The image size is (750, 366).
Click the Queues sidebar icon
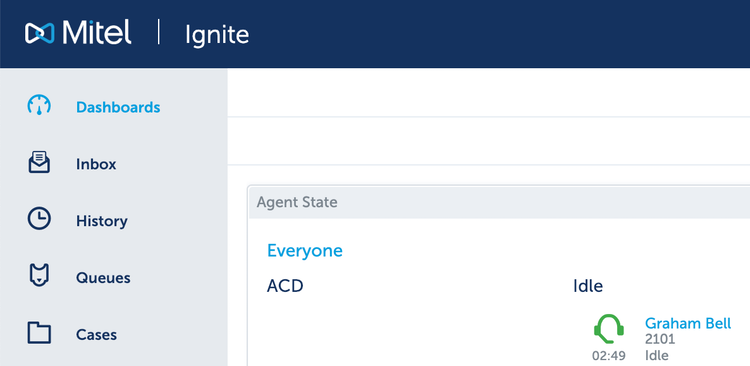pos(39,276)
